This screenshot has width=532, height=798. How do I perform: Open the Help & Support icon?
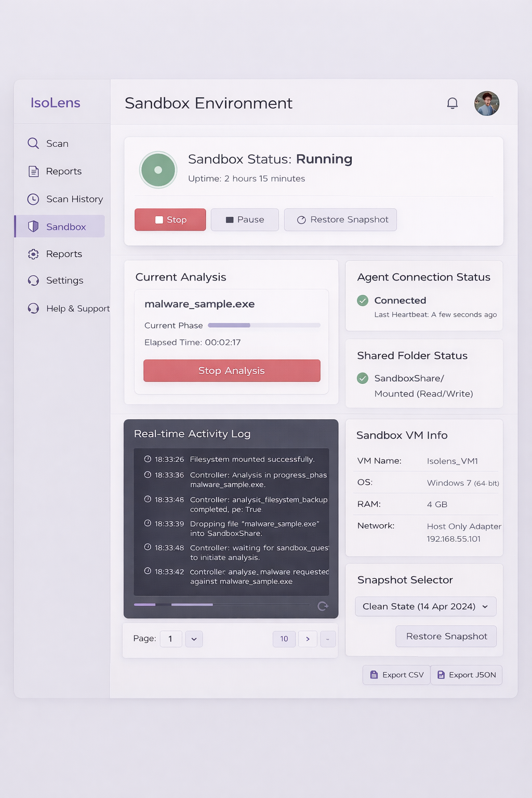point(33,308)
